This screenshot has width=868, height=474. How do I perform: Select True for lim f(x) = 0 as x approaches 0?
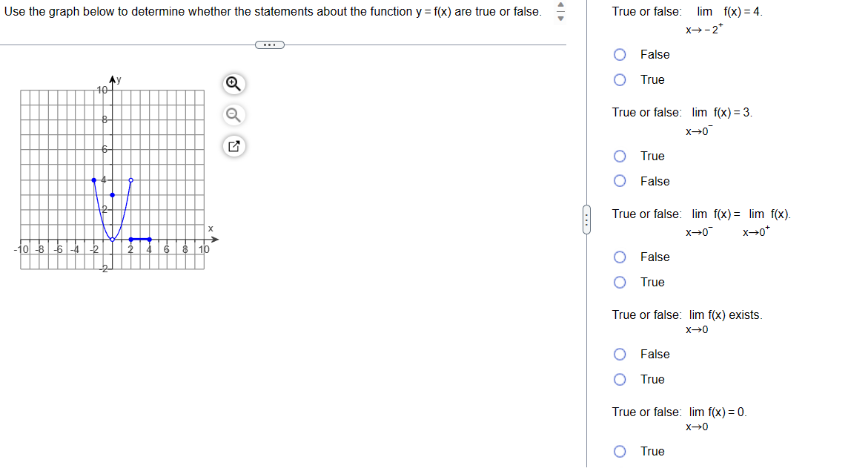tap(620, 451)
